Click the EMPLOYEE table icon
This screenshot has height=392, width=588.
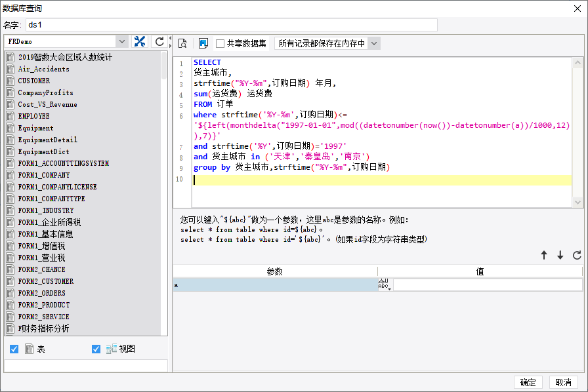10,116
